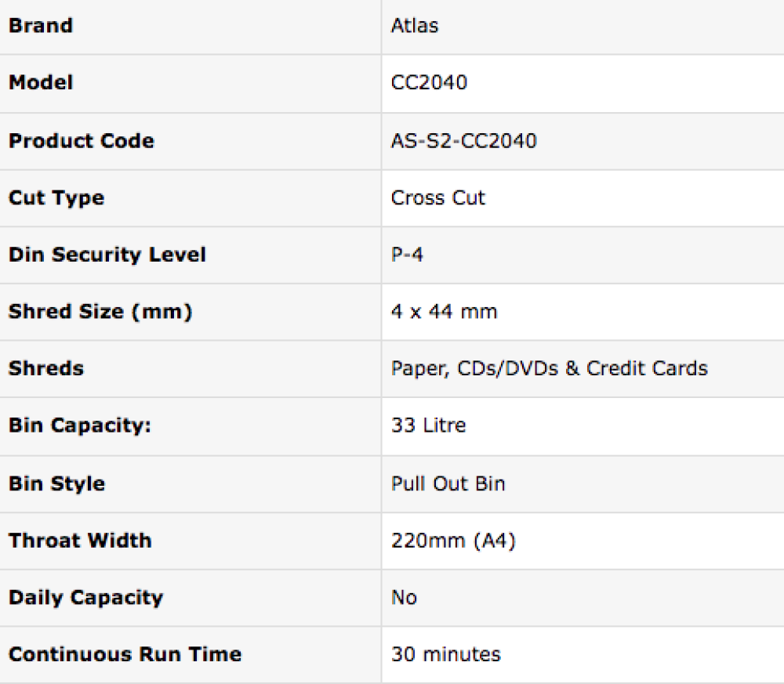Click the Brand row label

[41, 25]
